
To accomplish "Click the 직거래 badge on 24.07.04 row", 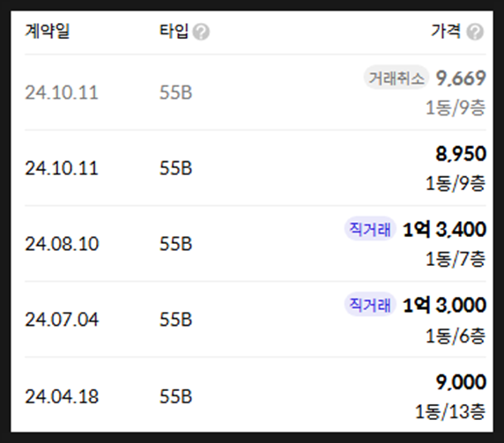I will coord(370,305).
